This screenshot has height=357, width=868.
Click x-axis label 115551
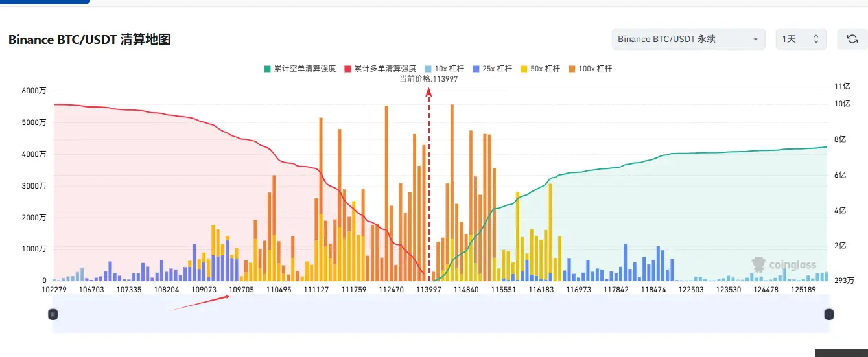coord(504,290)
